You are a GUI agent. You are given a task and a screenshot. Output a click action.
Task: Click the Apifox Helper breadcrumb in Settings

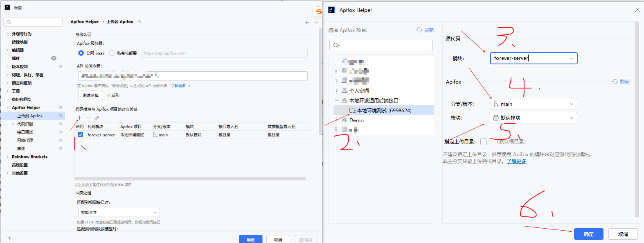pyautogui.click(x=85, y=22)
